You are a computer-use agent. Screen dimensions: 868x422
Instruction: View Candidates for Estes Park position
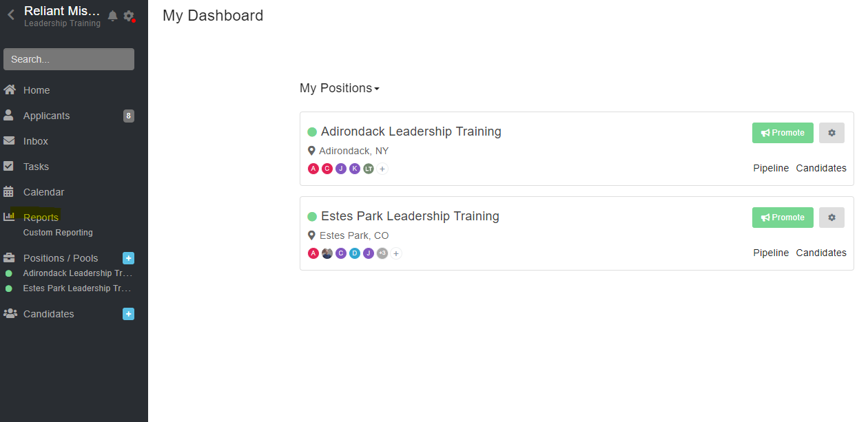(x=821, y=253)
